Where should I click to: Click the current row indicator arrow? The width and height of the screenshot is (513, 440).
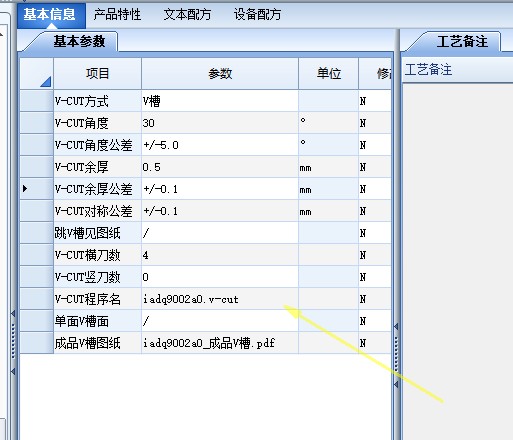(x=25, y=189)
